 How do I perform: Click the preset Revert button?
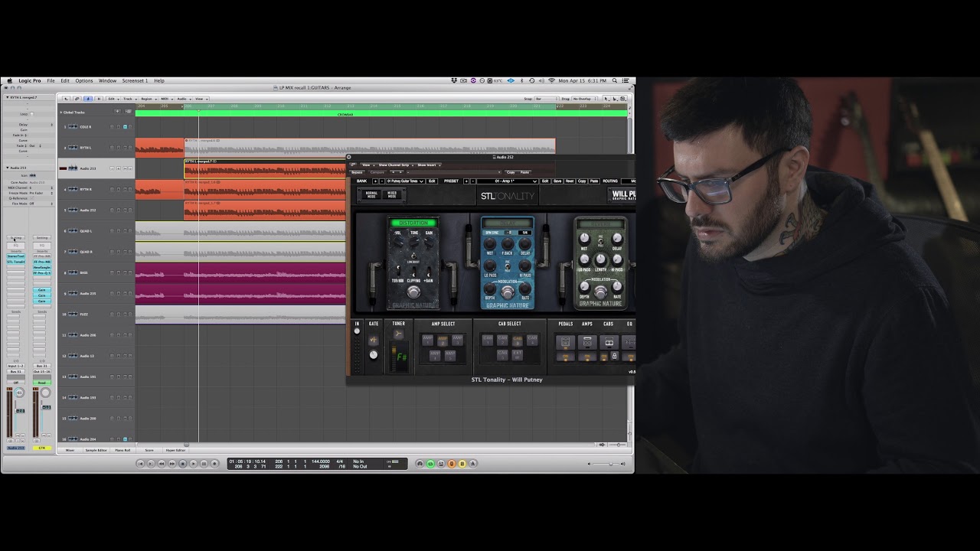pyautogui.click(x=570, y=181)
